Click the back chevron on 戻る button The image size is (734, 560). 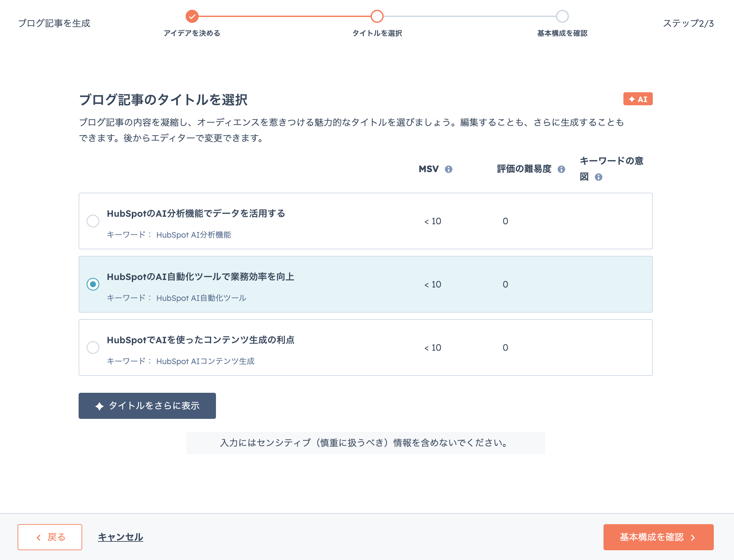click(x=39, y=537)
